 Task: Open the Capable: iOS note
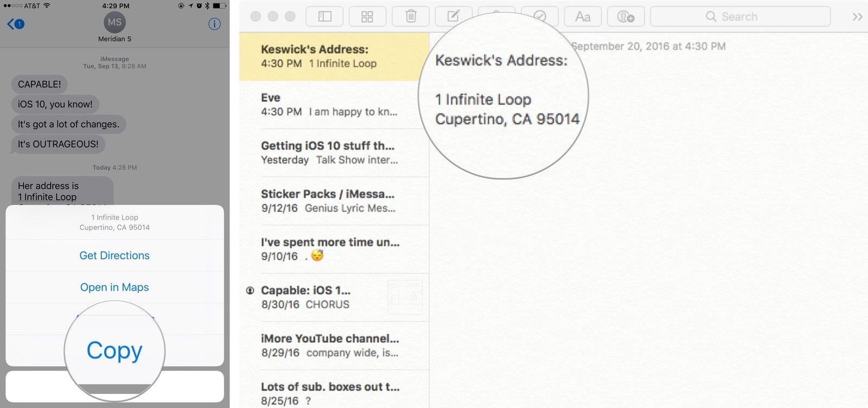click(x=334, y=297)
